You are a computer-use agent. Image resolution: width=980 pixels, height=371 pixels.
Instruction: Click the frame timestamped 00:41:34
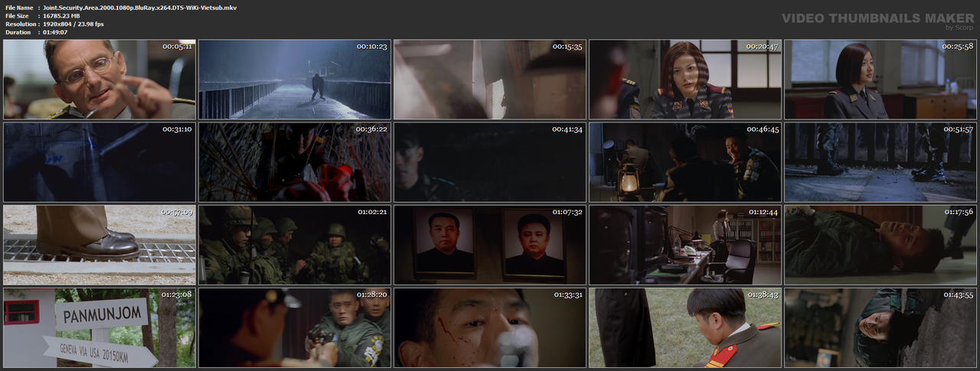click(x=490, y=162)
